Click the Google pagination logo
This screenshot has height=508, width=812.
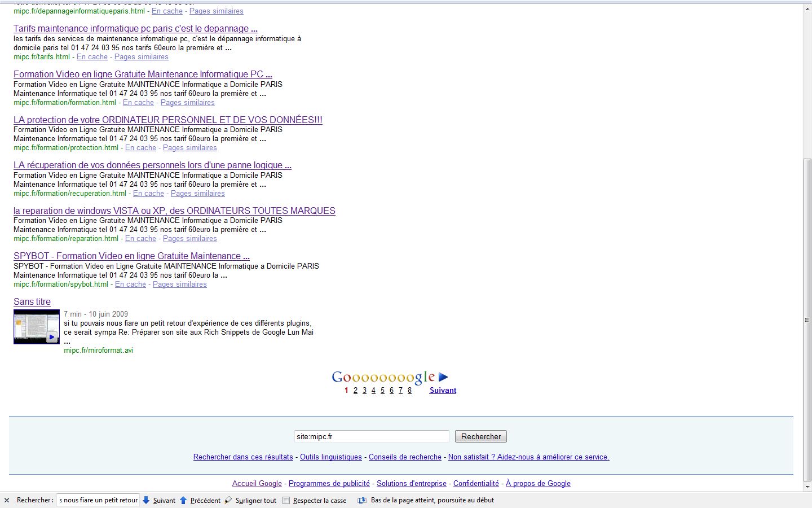pyautogui.click(x=383, y=377)
